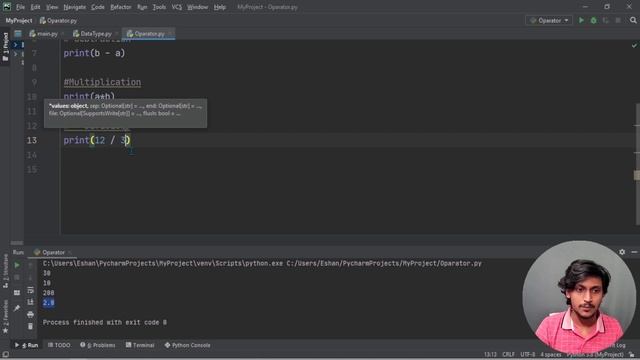Open the Python Console tool window

click(x=187, y=345)
